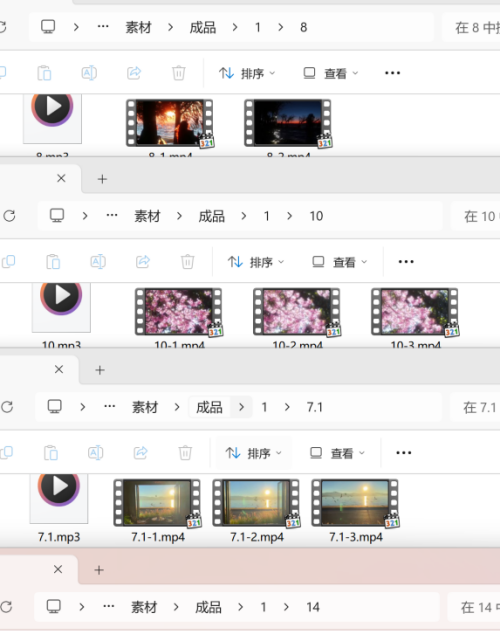Open 查看 dropdown in folder 10 window
The image size is (501, 634).
point(340,262)
